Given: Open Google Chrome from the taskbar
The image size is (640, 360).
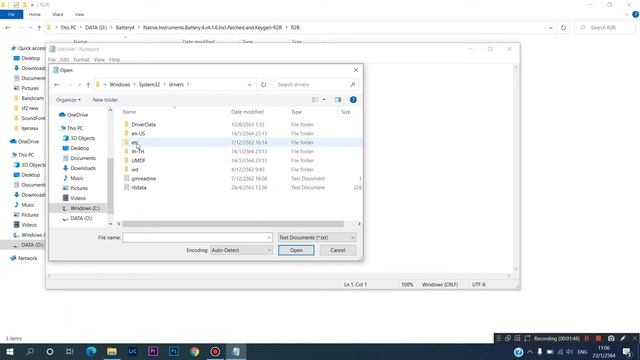Looking at the screenshot, I should pos(195,351).
